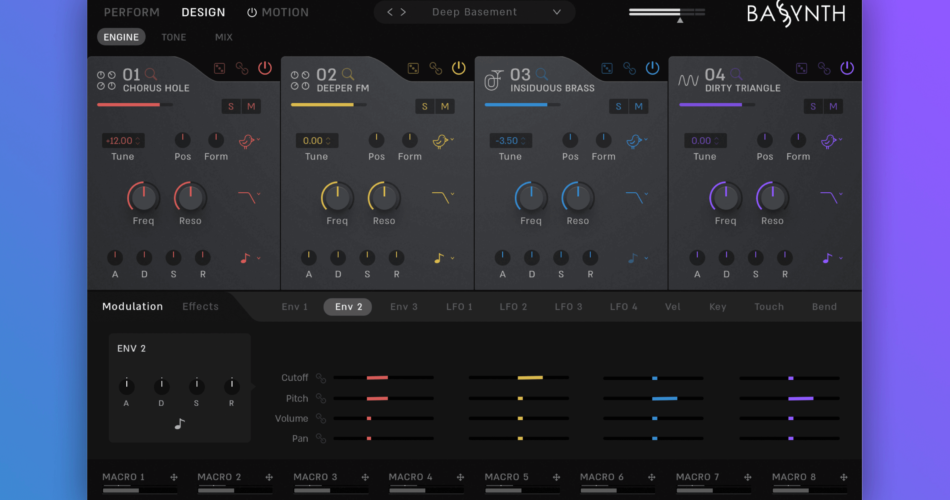
Task: Open the Deep Basement preset dropdown
Action: tap(557, 13)
